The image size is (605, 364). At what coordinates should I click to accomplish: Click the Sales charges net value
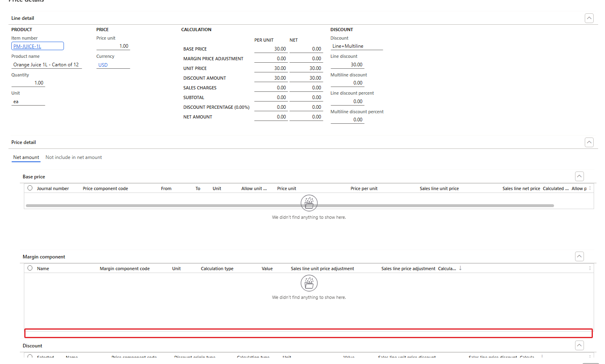point(306,88)
